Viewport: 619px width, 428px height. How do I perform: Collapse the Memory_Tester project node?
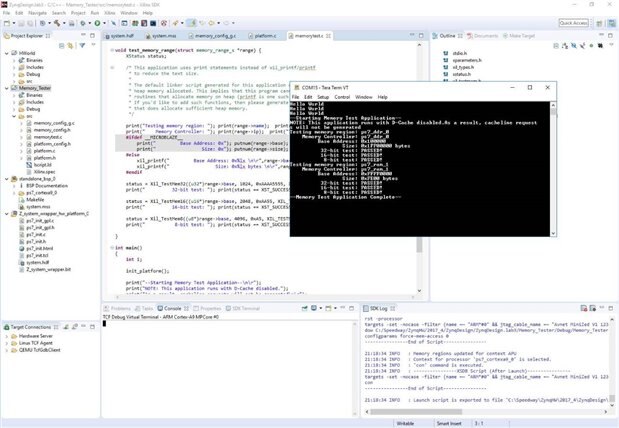tap(5, 88)
